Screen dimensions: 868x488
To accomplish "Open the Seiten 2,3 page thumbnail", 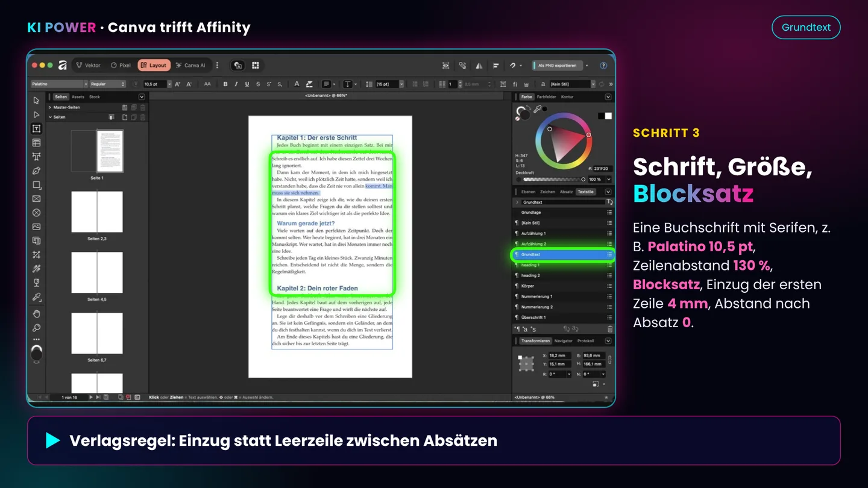I will pyautogui.click(x=97, y=212).
